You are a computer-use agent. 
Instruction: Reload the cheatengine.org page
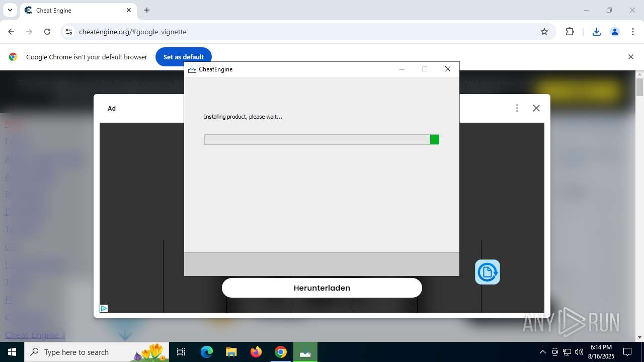[x=47, y=32]
